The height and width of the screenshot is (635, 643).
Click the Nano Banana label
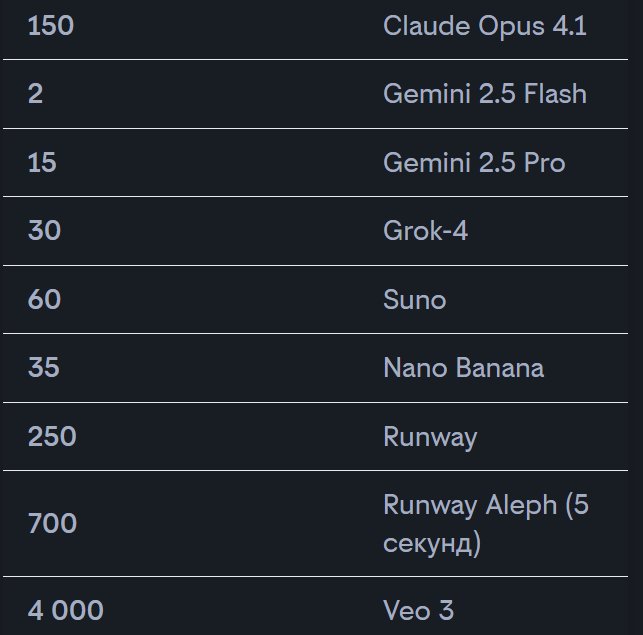coord(463,368)
